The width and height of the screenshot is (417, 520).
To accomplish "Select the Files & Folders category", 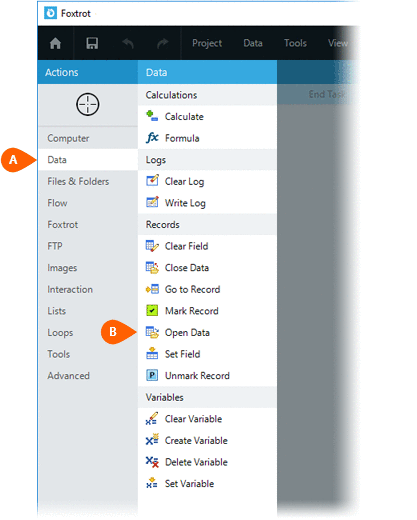I will (88, 181).
